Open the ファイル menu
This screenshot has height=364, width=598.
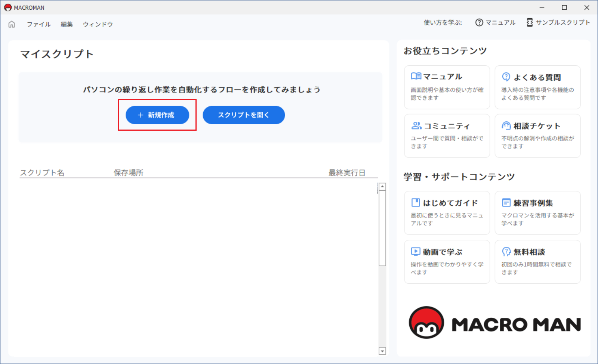tap(38, 24)
